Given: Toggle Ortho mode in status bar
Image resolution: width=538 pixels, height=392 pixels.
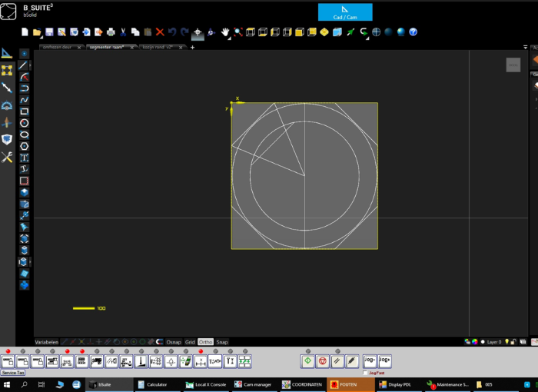Looking at the screenshot, I should [x=205, y=342].
